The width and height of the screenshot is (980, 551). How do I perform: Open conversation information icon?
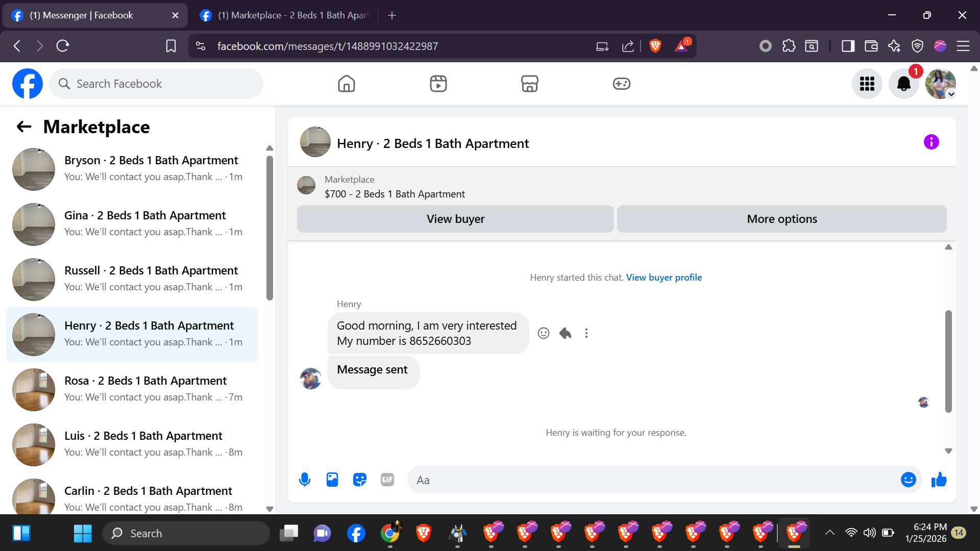click(x=932, y=142)
